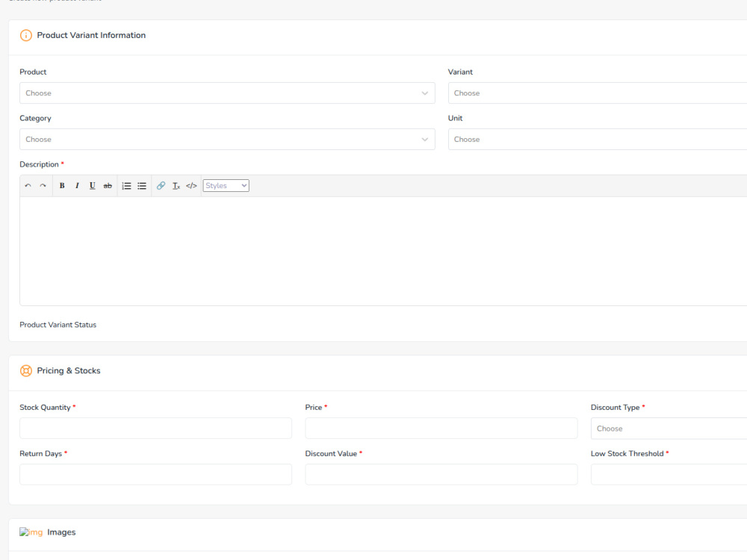
Task: Click the Product dropdown chevron arrow
Action: [424, 93]
